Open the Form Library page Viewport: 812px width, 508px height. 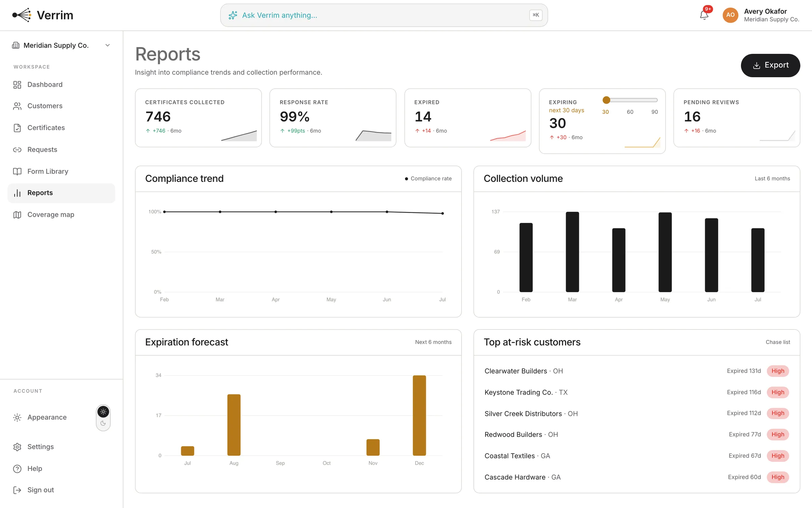pyautogui.click(x=61, y=171)
